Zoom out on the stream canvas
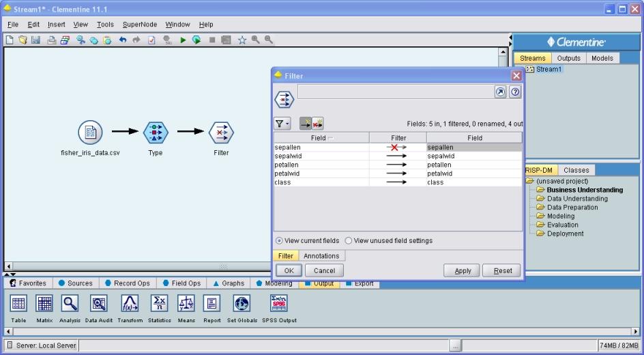Image resolution: width=644 pixels, height=355 pixels. (269, 40)
